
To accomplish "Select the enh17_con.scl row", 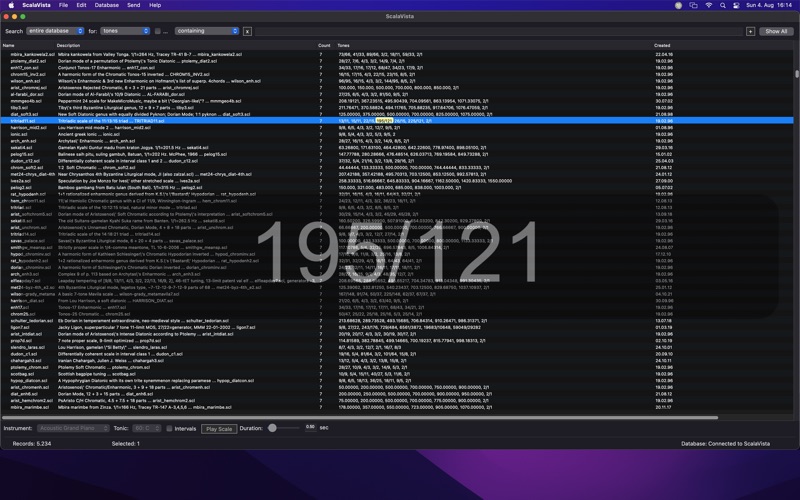I will pos(397,67).
